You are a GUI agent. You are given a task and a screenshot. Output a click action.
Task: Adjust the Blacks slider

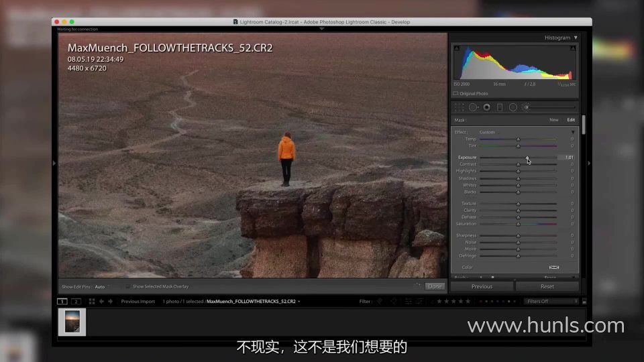point(519,192)
